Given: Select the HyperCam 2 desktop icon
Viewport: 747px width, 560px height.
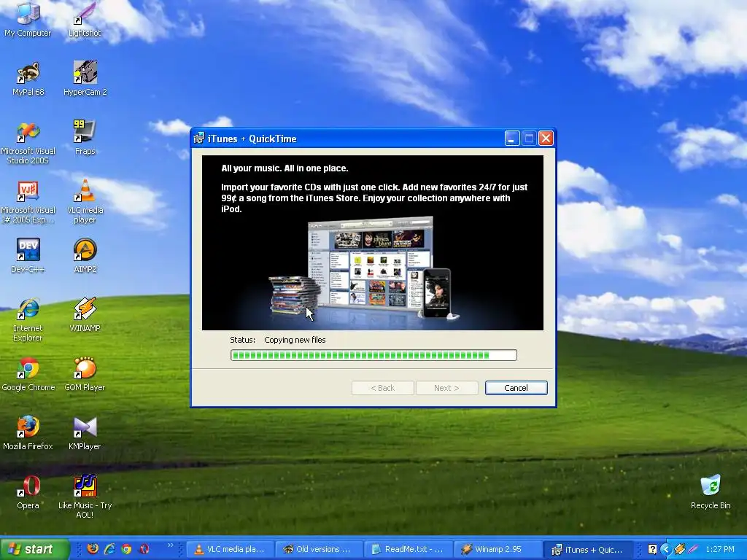Looking at the screenshot, I should click(x=85, y=79).
